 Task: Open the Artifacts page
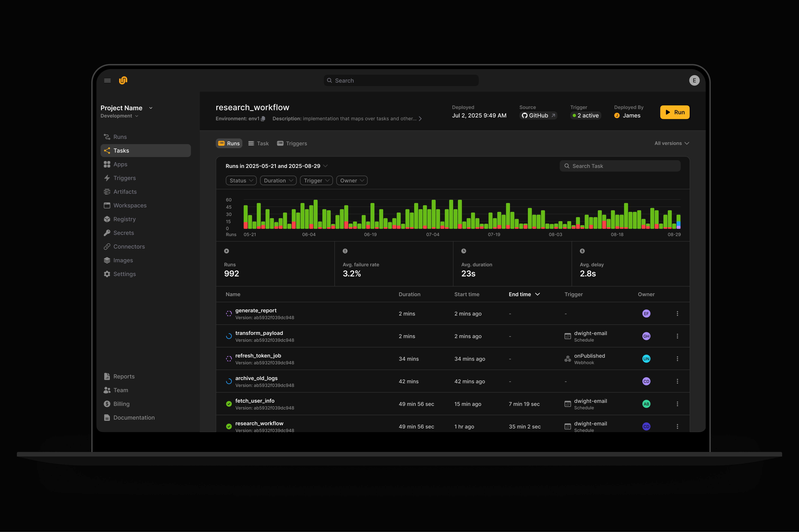point(125,192)
